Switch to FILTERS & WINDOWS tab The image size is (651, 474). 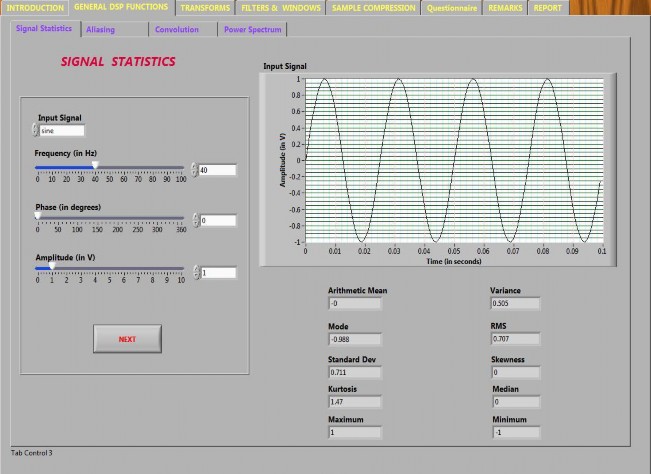click(281, 8)
